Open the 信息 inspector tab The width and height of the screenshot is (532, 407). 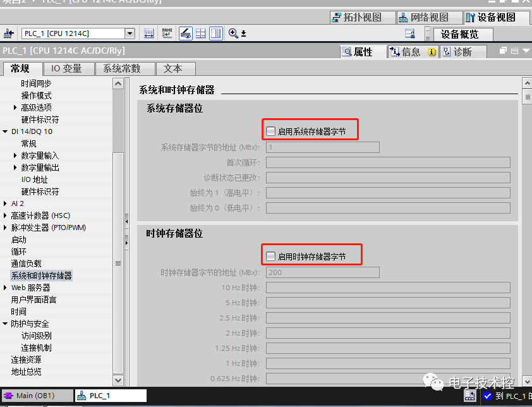point(413,52)
